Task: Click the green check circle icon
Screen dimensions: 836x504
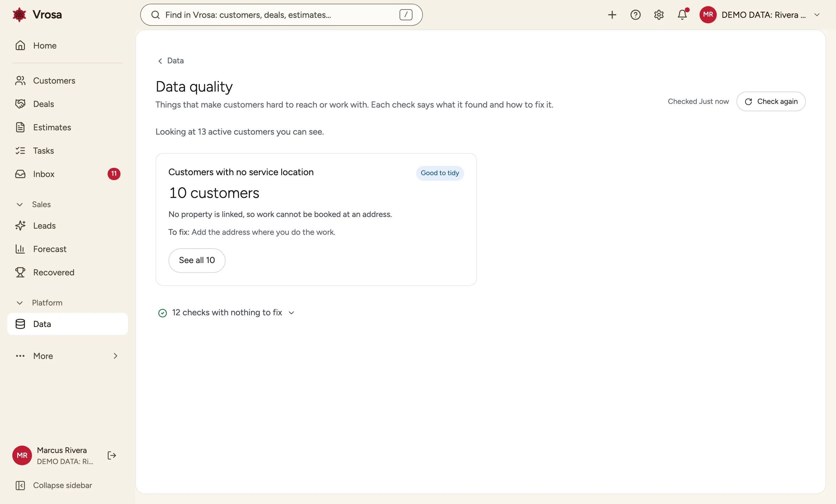Action: 163,313
